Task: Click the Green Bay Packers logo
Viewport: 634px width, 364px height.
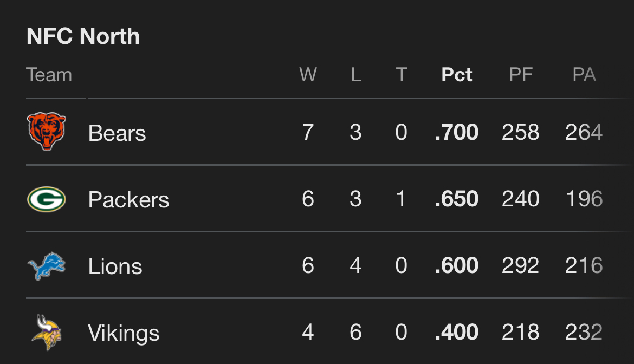Action: (47, 199)
